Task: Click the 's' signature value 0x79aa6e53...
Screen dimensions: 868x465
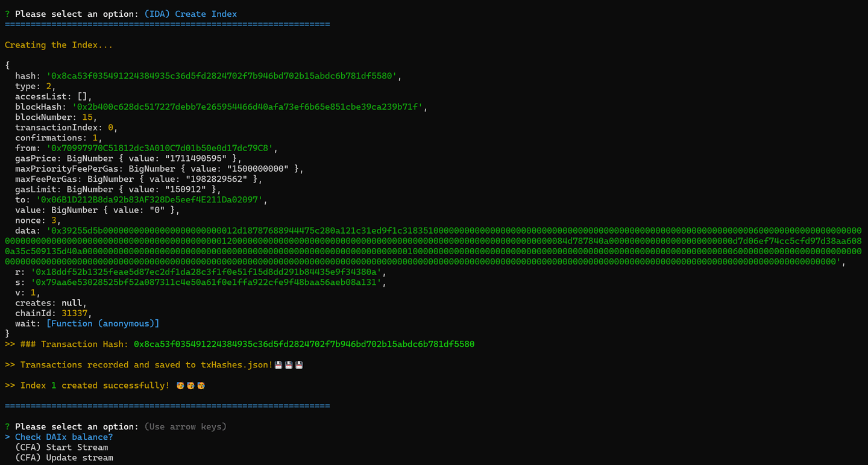Action: click(x=206, y=282)
